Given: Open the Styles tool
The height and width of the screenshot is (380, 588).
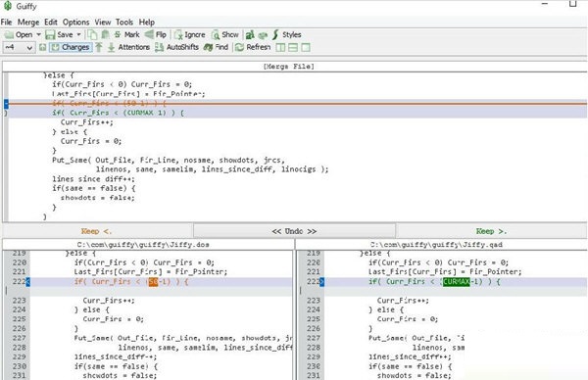Looking at the screenshot, I should click(287, 35).
